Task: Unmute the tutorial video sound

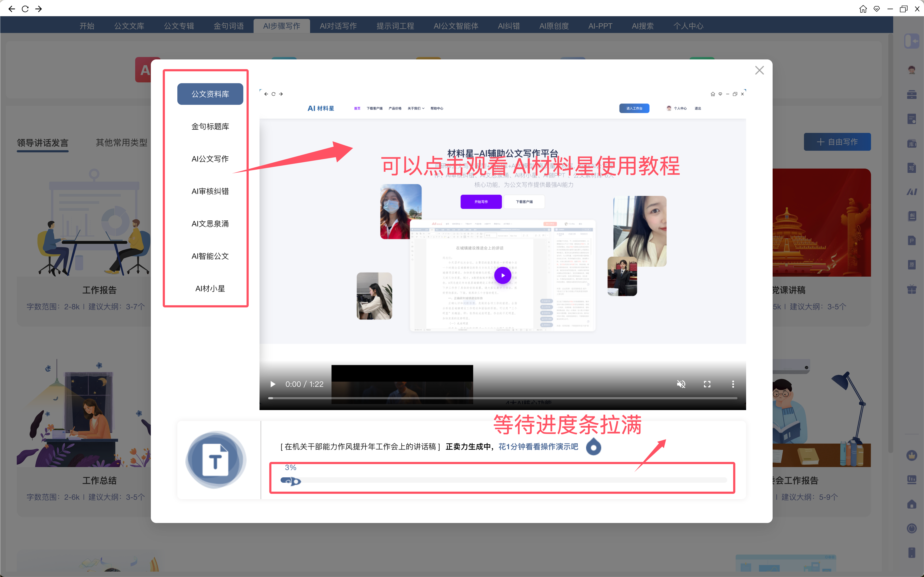Action: click(681, 384)
